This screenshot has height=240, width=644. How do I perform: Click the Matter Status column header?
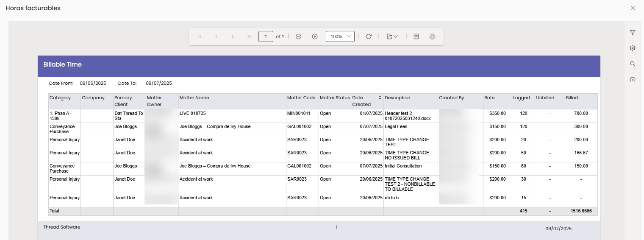335,101
